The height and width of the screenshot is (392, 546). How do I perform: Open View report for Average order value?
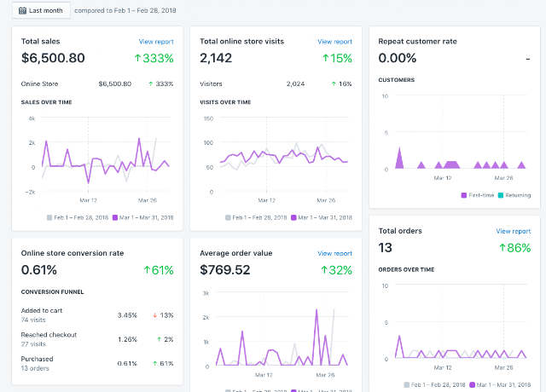coord(334,254)
